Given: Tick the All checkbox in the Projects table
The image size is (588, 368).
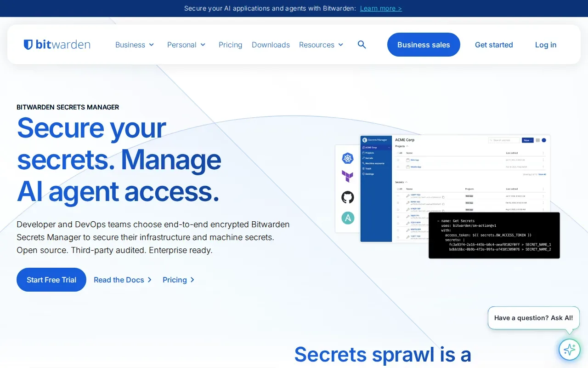Looking at the screenshot, I should tap(399, 153).
